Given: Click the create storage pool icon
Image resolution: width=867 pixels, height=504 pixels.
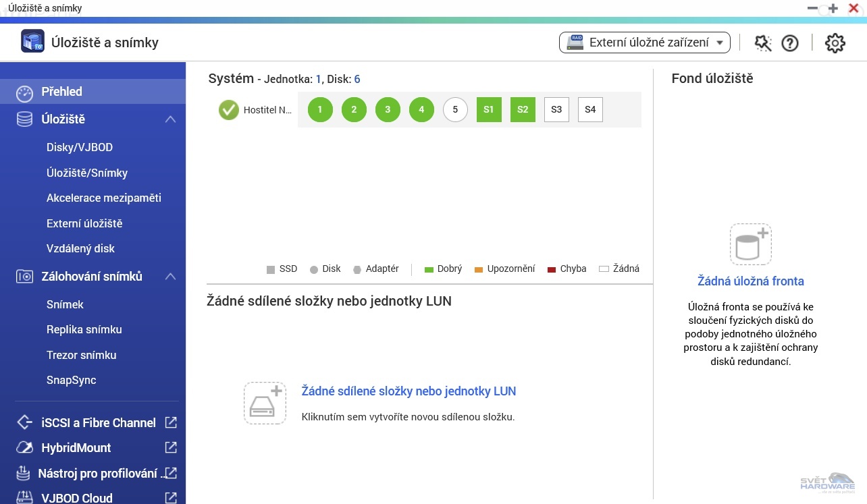Looking at the screenshot, I should coord(750,244).
